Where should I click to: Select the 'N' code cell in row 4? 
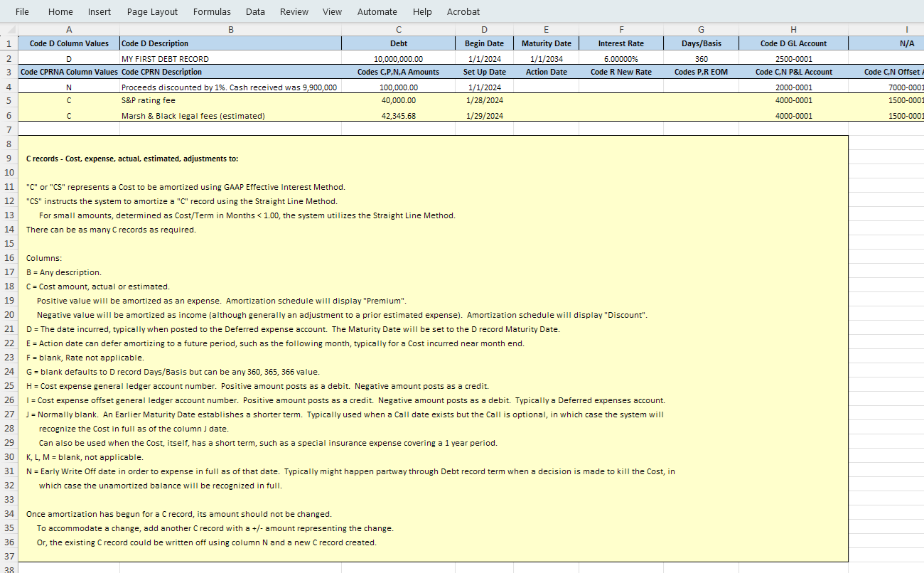(x=69, y=87)
